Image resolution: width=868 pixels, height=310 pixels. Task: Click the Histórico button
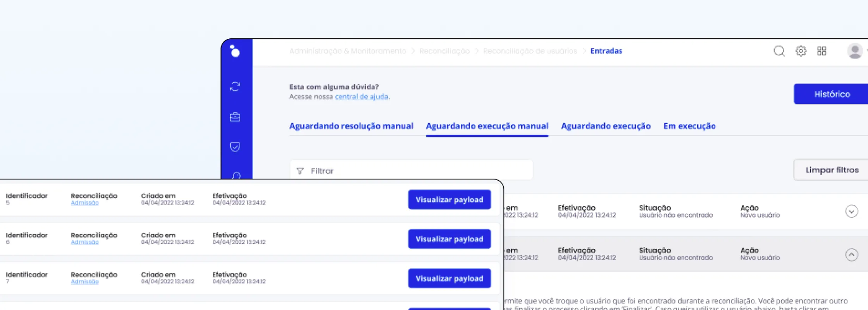(832, 94)
